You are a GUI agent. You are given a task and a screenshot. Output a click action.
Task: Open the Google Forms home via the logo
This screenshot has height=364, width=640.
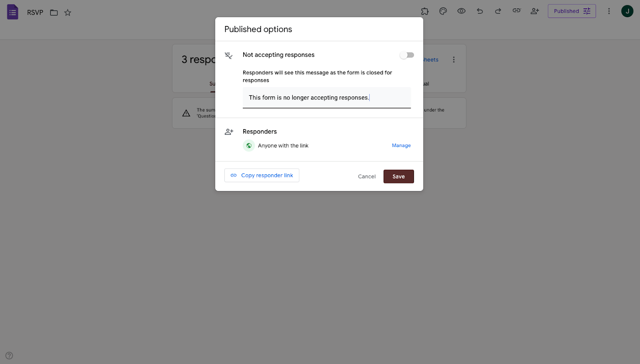pyautogui.click(x=12, y=12)
